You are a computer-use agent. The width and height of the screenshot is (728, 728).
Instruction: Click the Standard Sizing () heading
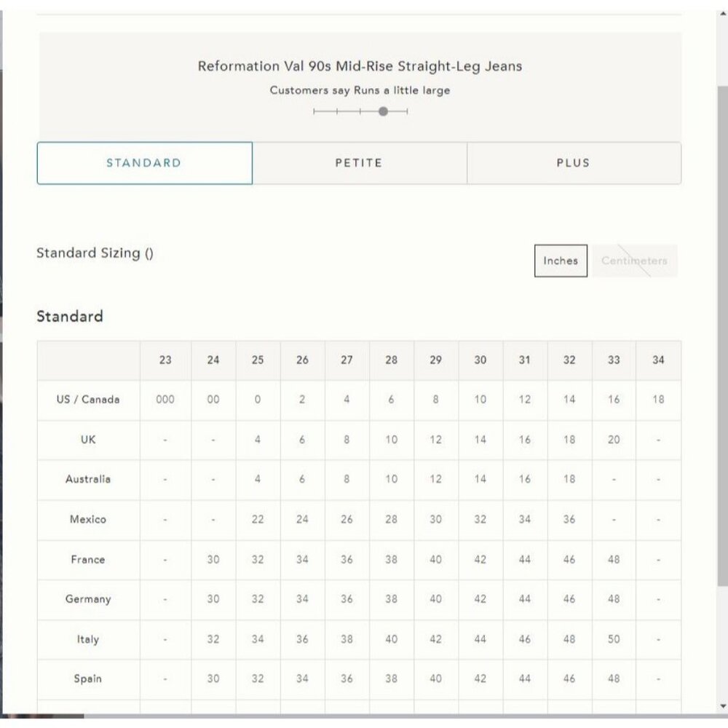coord(95,253)
